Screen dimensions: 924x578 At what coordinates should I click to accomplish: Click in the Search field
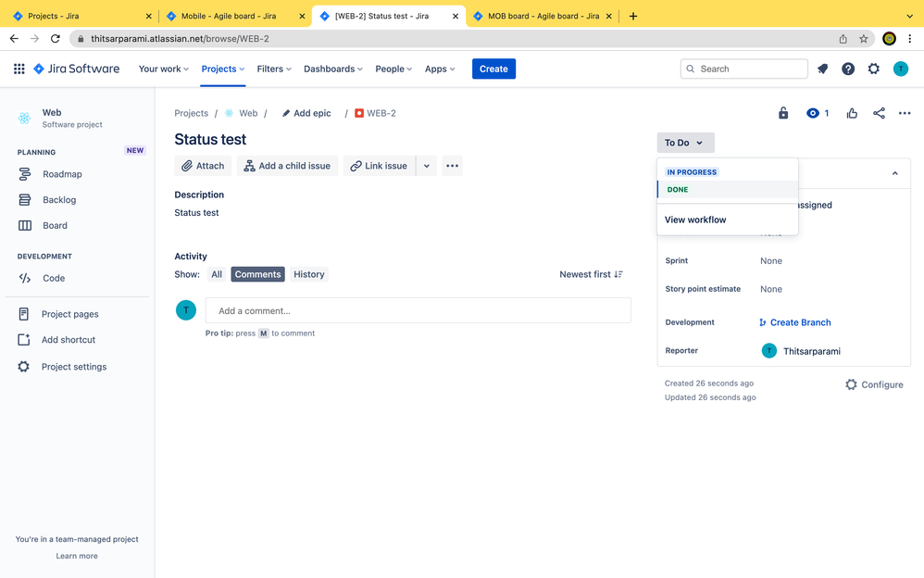743,69
